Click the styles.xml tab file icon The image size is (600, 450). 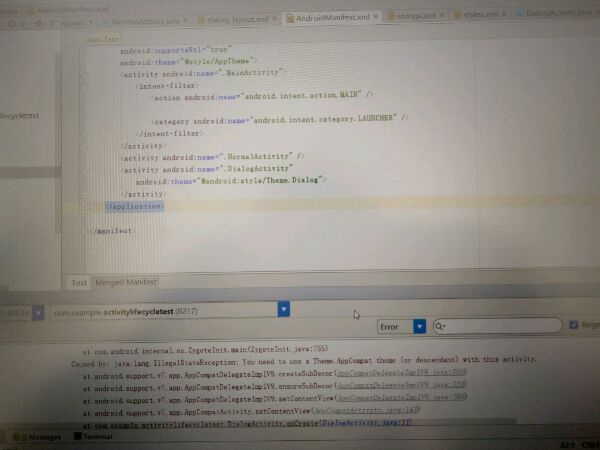457,15
